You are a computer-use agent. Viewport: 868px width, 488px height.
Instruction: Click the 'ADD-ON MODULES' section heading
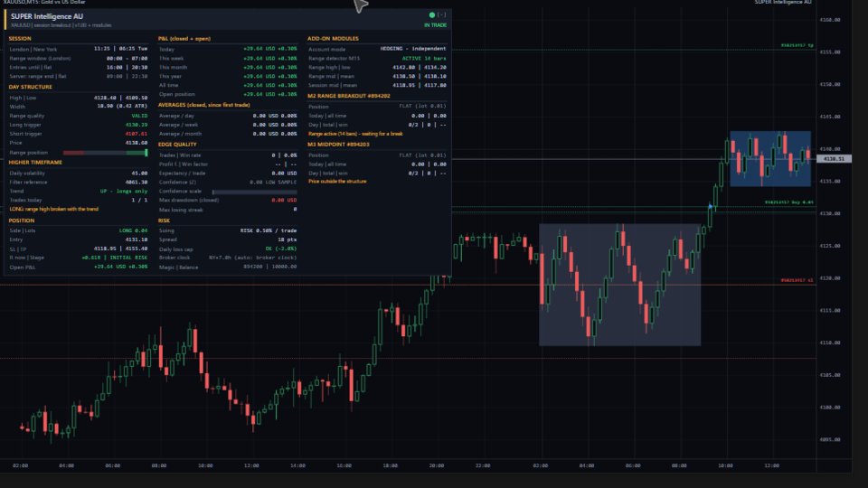pyautogui.click(x=333, y=39)
